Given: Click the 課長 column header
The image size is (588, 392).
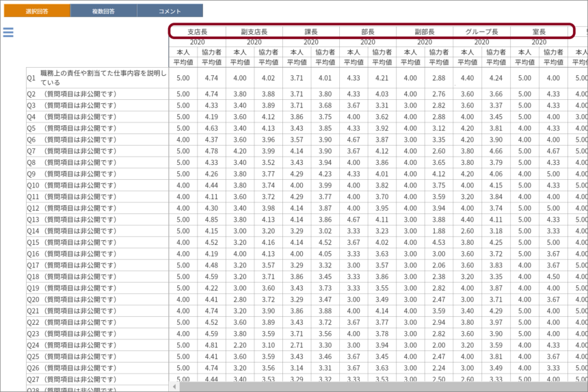Looking at the screenshot, I should click(311, 31).
